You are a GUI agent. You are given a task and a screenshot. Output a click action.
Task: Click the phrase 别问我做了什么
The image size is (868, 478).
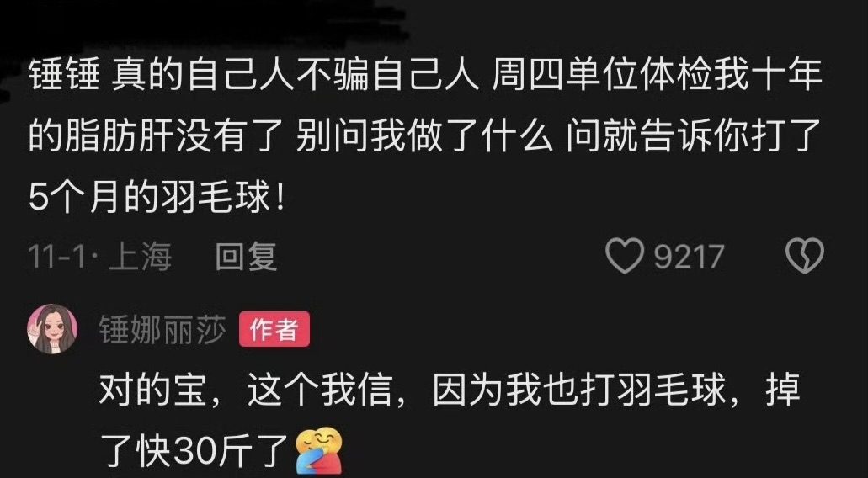coord(424,137)
